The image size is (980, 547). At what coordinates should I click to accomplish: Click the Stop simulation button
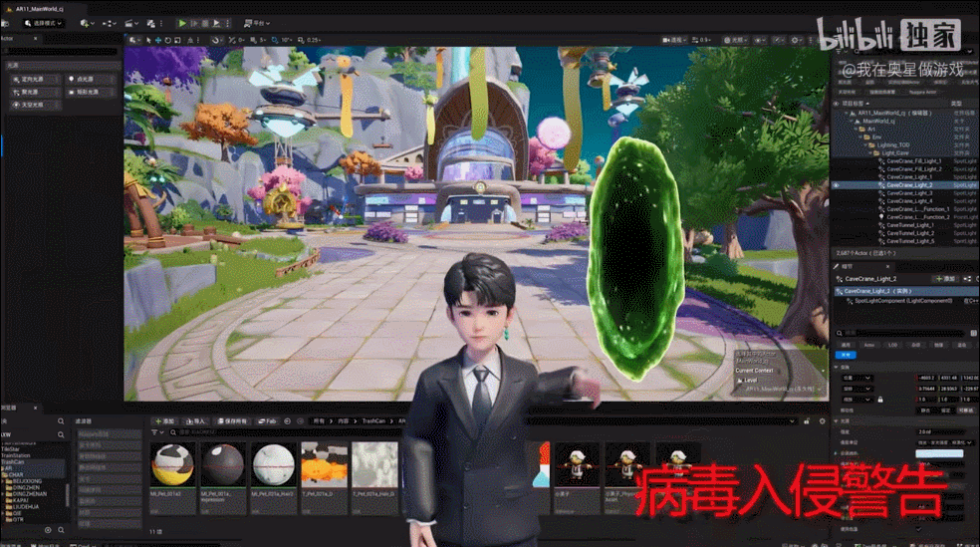tap(206, 22)
